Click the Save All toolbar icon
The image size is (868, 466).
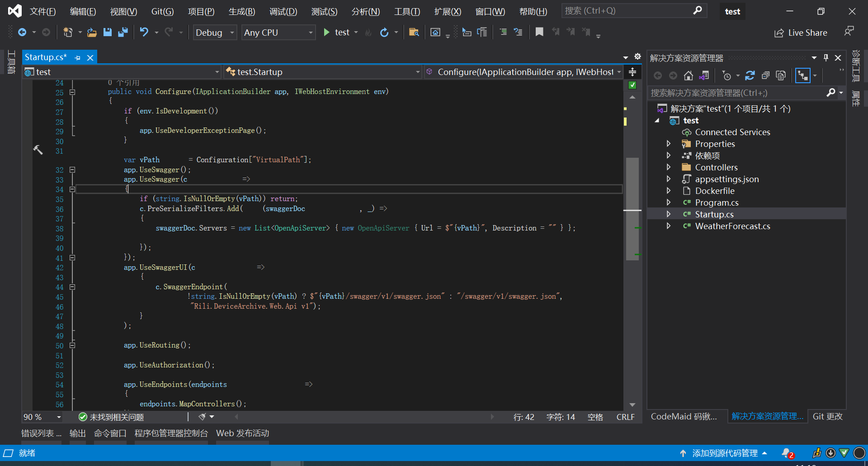tap(123, 32)
